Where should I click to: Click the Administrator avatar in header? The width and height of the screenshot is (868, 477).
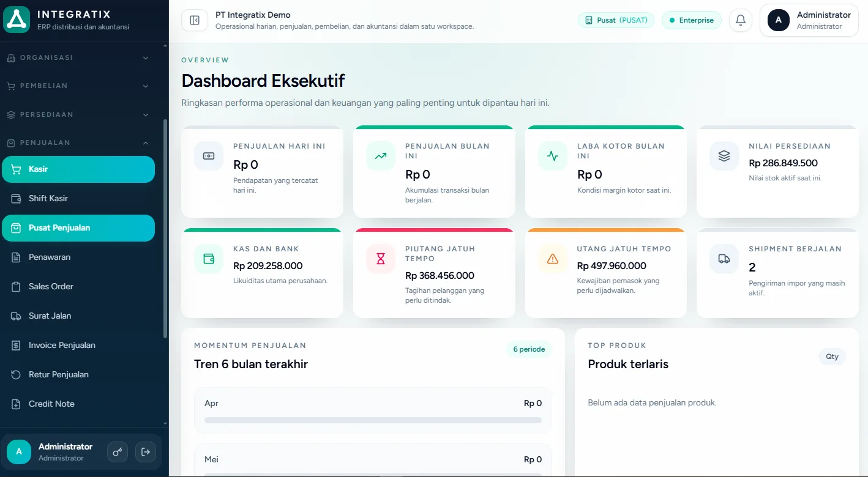[779, 20]
